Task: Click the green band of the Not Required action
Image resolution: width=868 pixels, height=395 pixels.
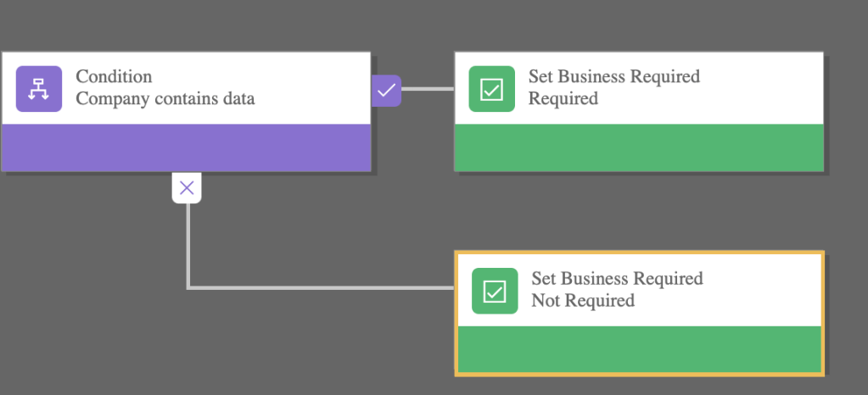Action: coord(639,348)
